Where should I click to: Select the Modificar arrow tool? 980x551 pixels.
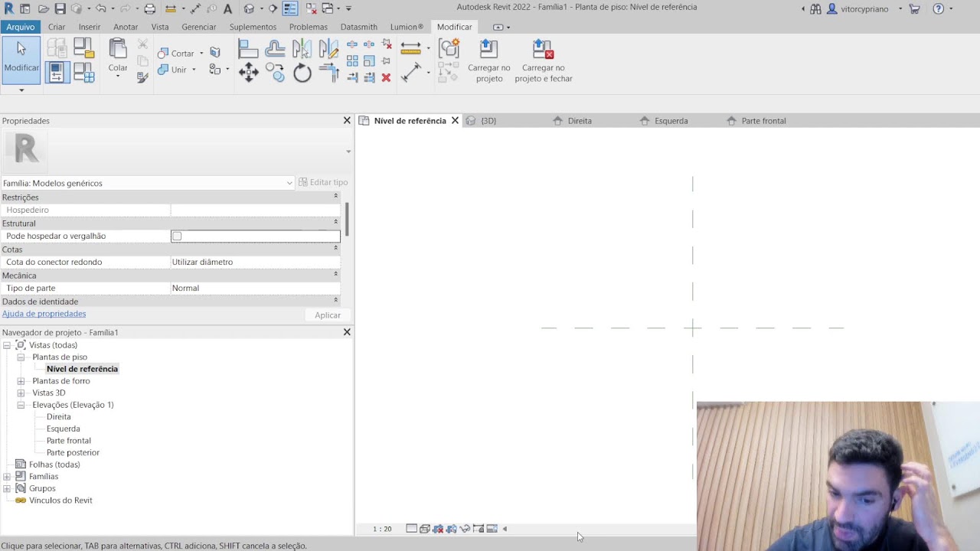coord(21,60)
